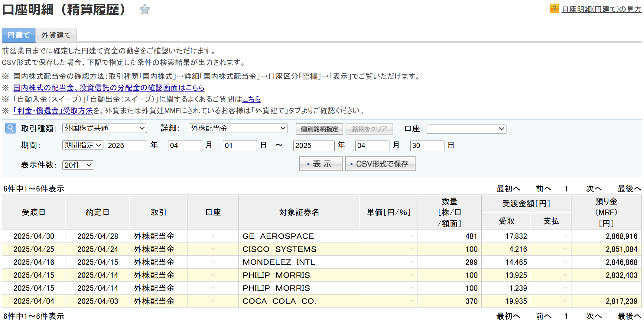The image size is (644, 322).
Task: Open the 国内株式の配当金、投資信託の分配金 confirmation link
Action: [x=109, y=88]
